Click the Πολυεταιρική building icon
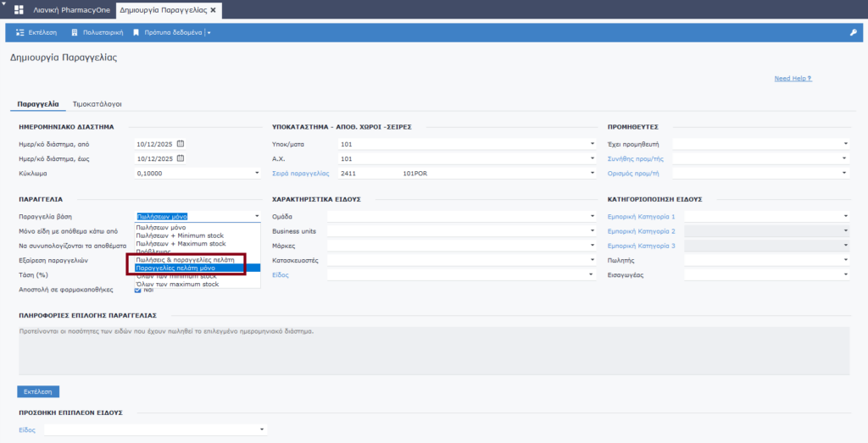This screenshot has height=443, width=868. (x=75, y=32)
